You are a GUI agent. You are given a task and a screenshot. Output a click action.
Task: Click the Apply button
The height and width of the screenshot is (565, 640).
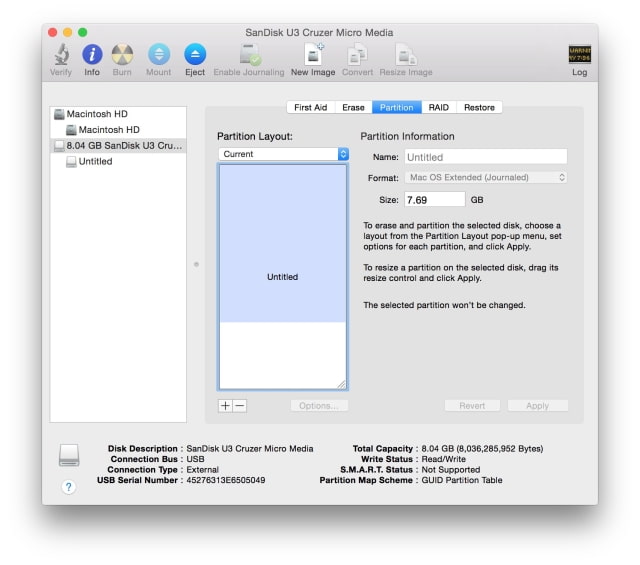coord(538,405)
